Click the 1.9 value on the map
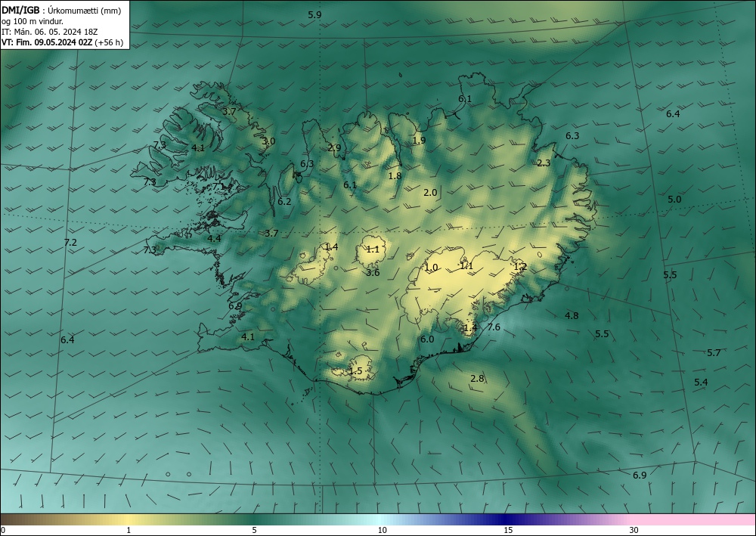This screenshot has width=756, height=536. click(x=419, y=141)
